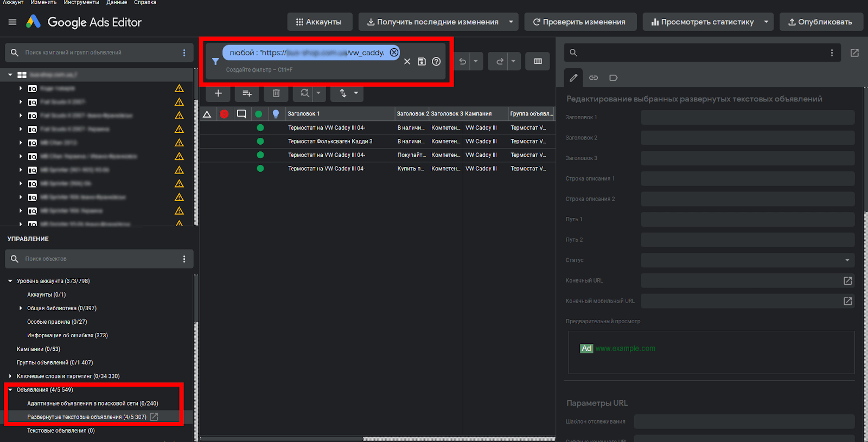The image size is (868, 442).
Task: Click Просмотреть статистику button
Action: [701, 22]
